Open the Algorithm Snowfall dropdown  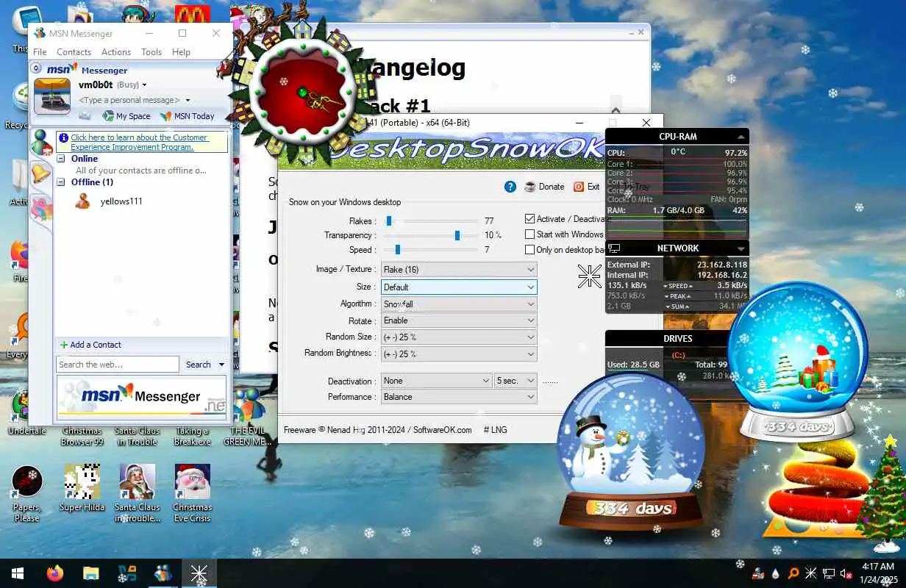point(459,304)
